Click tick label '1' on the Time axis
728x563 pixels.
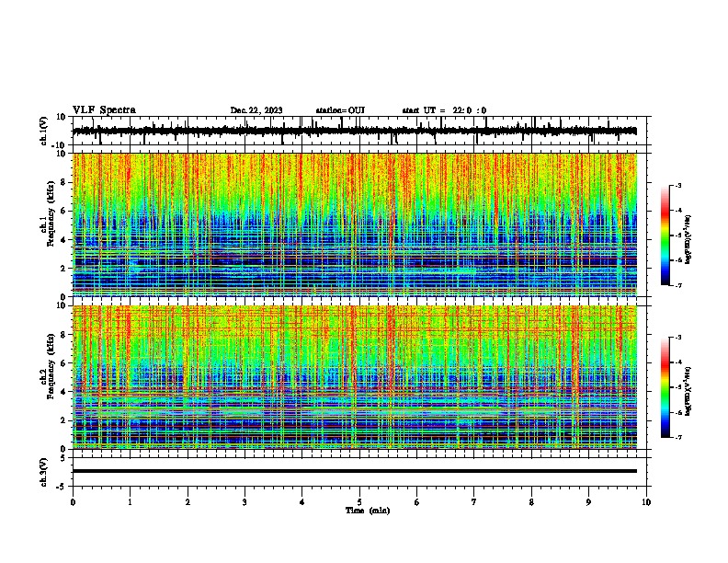click(130, 502)
